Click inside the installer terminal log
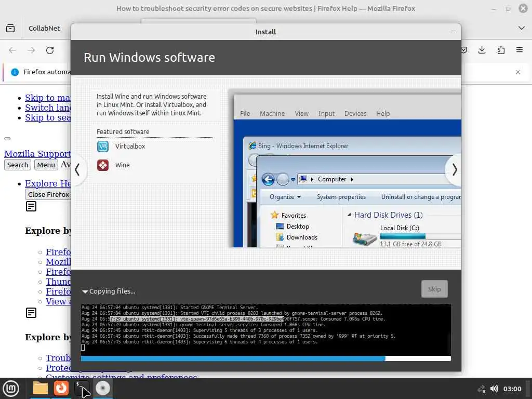Image resolution: width=532 pixels, height=399 pixels. (x=265, y=329)
